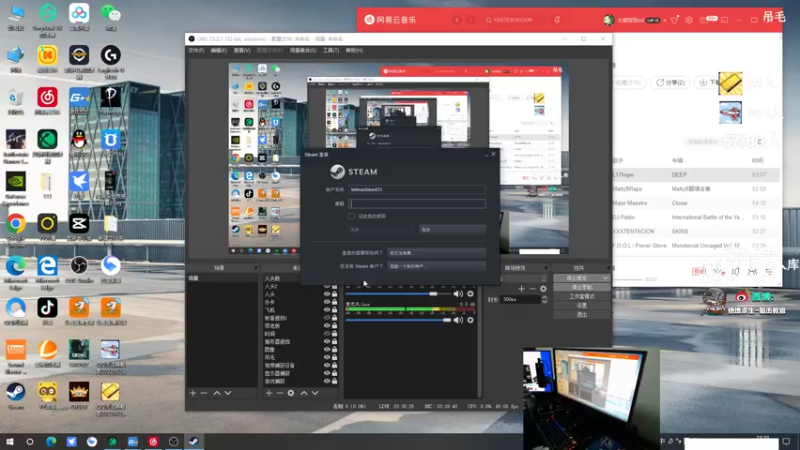Toggle visibility of 人头2 source
Viewport: 800px width, 450px height.
coord(327,286)
